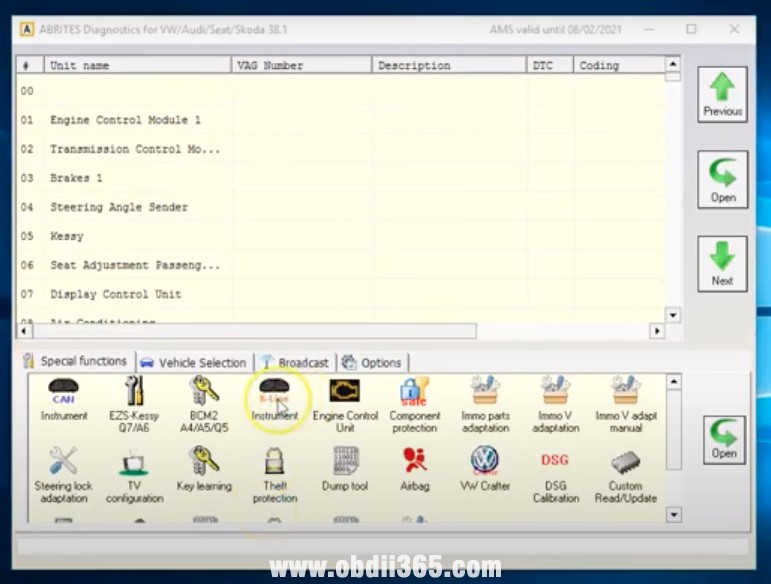Click special functions scroll down arrow
This screenshot has width=771, height=584.
(x=674, y=515)
